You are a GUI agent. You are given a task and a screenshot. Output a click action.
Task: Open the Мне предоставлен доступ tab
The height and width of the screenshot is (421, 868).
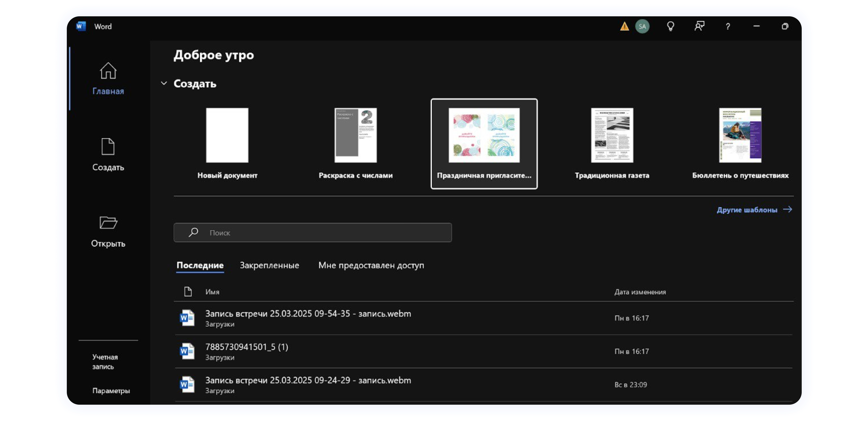pos(371,265)
